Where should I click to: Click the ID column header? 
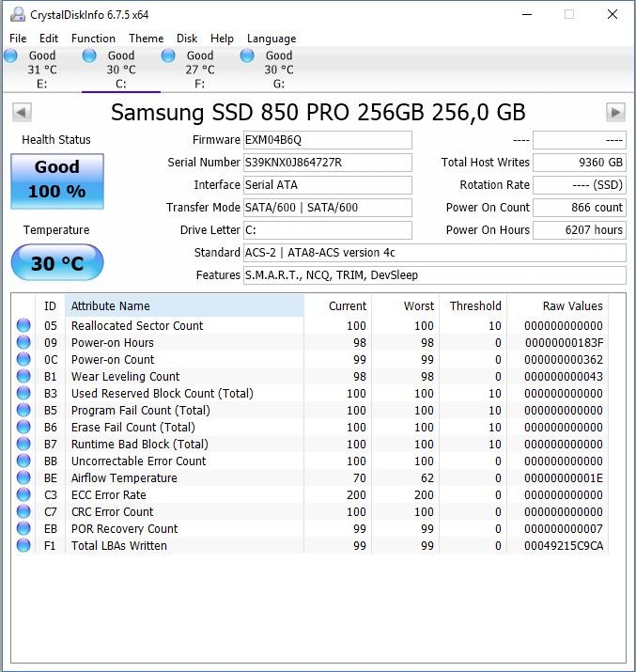pyautogui.click(x=50, y=306)
